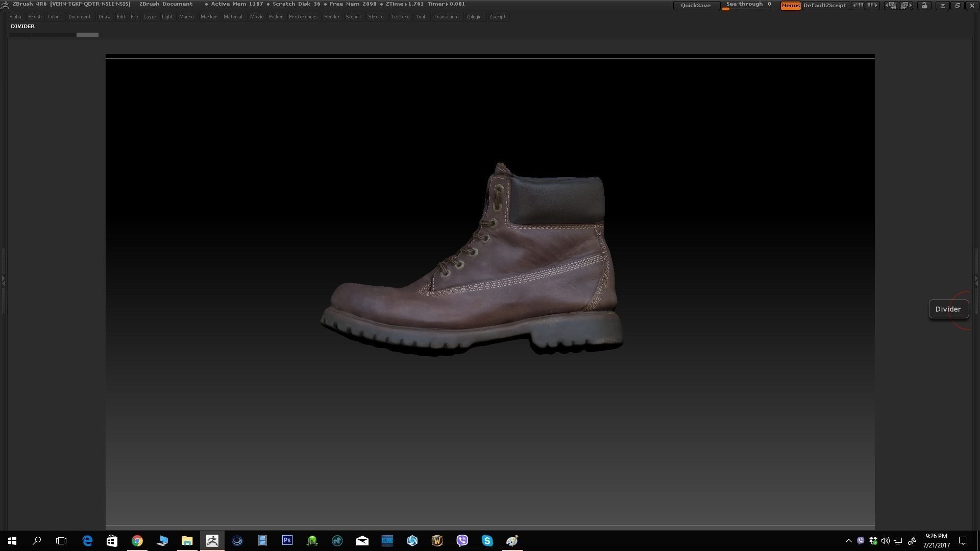Click the interface lock padlock icon
Viewport: 980px width, 551px height.
coord(924,5)
